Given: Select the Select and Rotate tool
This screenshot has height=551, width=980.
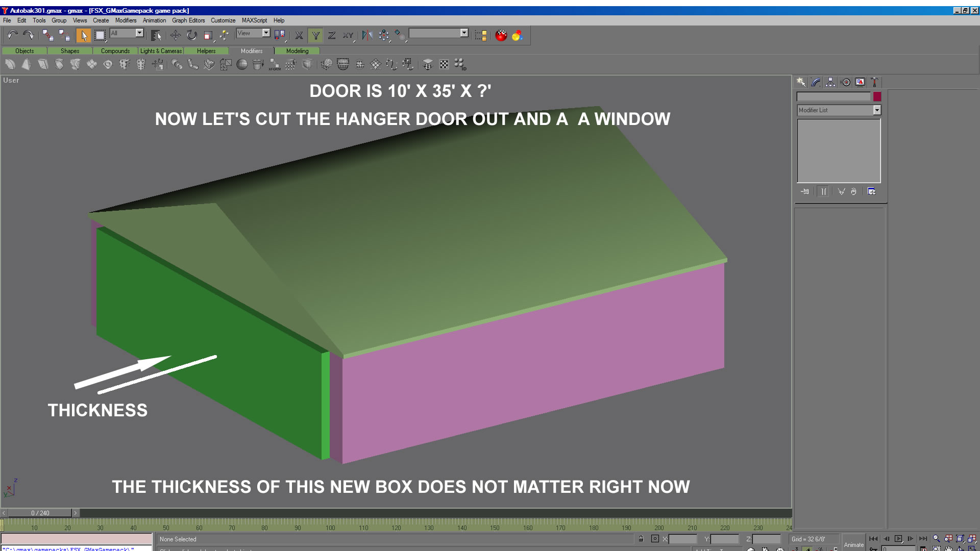Looking at the screenshot, I should [192, 35].
